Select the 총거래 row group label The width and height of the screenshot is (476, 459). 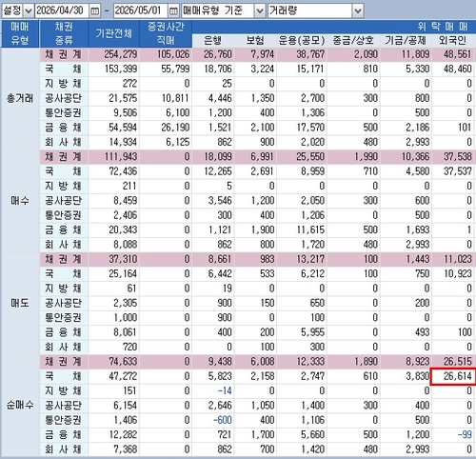(20, 98)
